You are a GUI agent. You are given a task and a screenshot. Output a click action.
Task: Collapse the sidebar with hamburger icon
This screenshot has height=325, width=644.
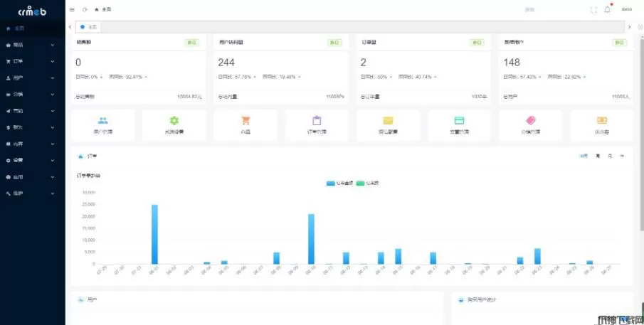pyautogui.click(x=72, y=9)
